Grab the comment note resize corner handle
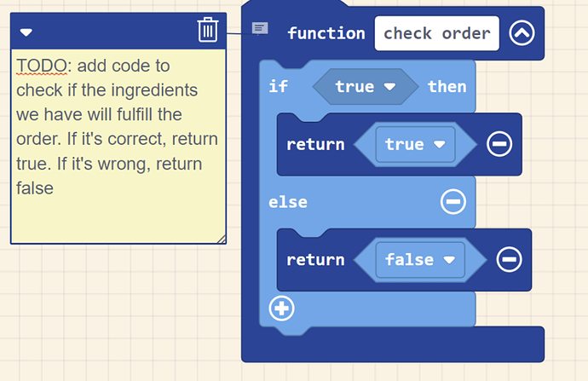 222,239
